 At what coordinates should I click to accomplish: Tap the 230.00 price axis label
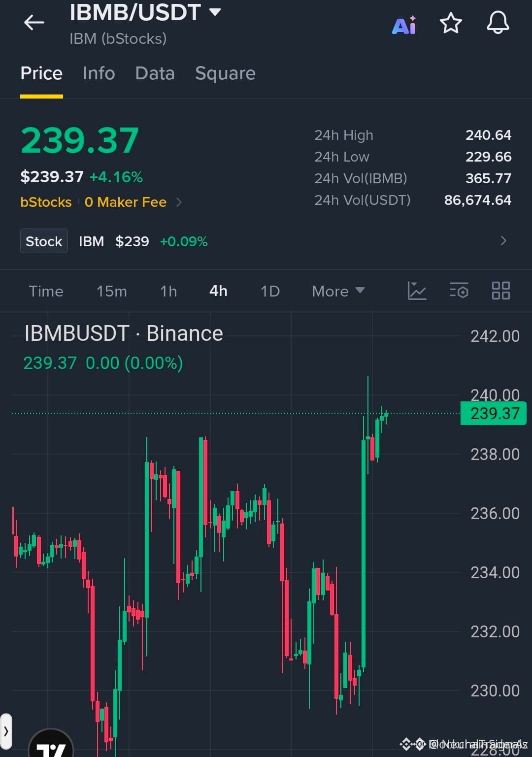(x=495, y=691)
